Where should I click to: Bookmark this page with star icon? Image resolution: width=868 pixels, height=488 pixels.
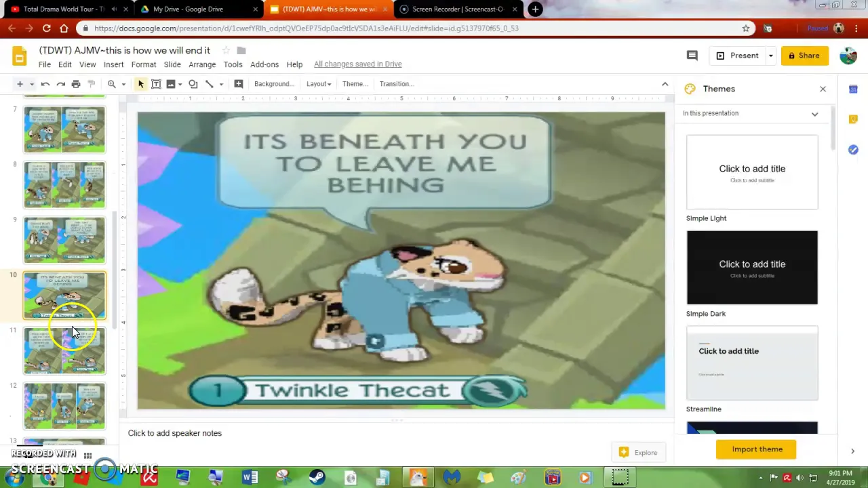(x=746, y=28)
